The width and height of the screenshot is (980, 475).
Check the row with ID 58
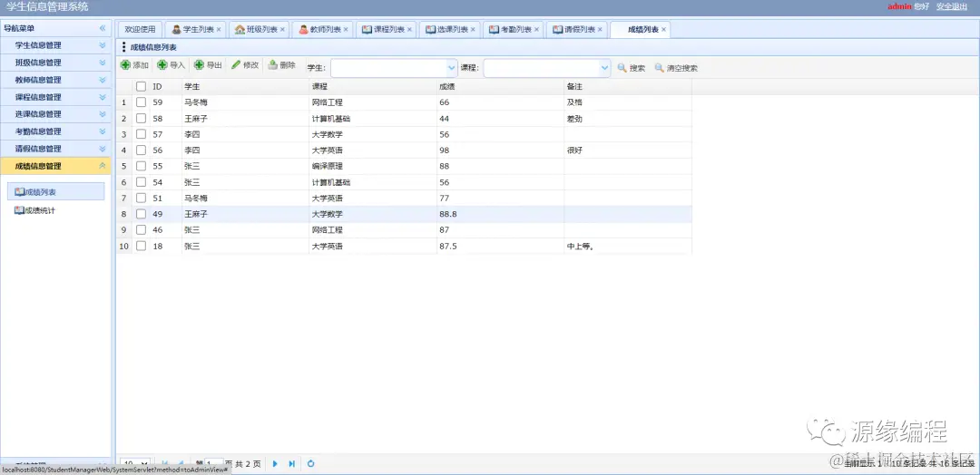coord(142,119)
